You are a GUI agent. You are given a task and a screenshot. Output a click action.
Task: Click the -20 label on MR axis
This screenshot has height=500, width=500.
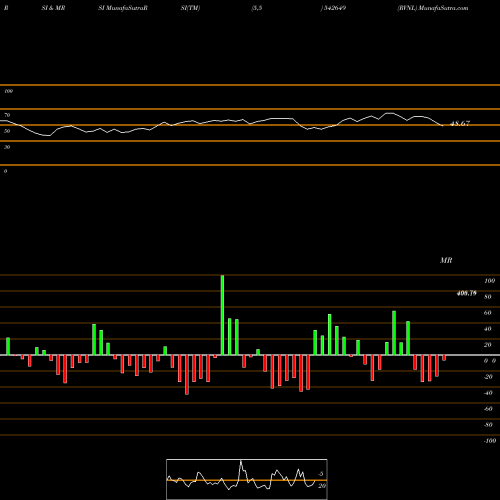488,377
